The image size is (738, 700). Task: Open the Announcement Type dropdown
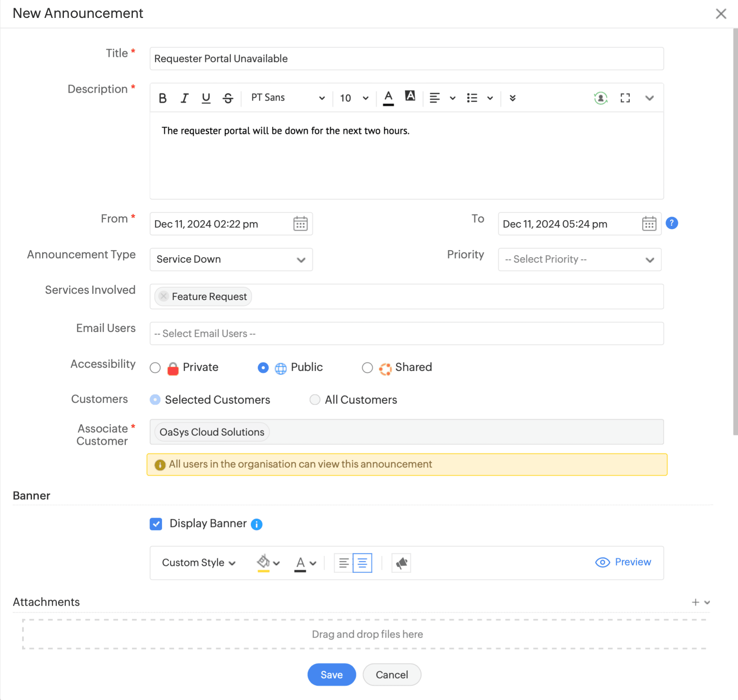pos(231,260)
